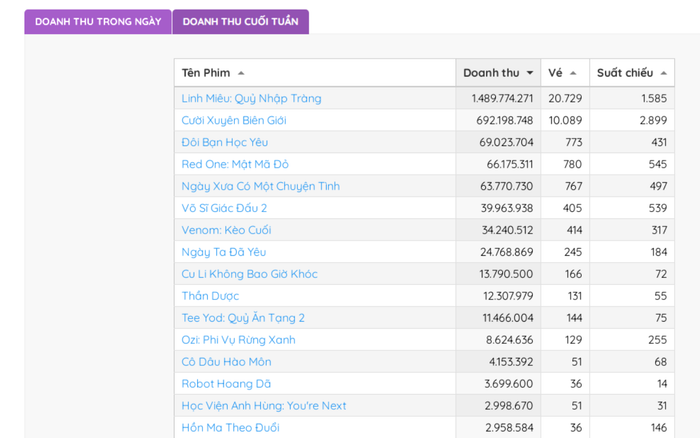
Task: Click Cười Xuyên Biên Giới movie link
Action: [234, 120]
